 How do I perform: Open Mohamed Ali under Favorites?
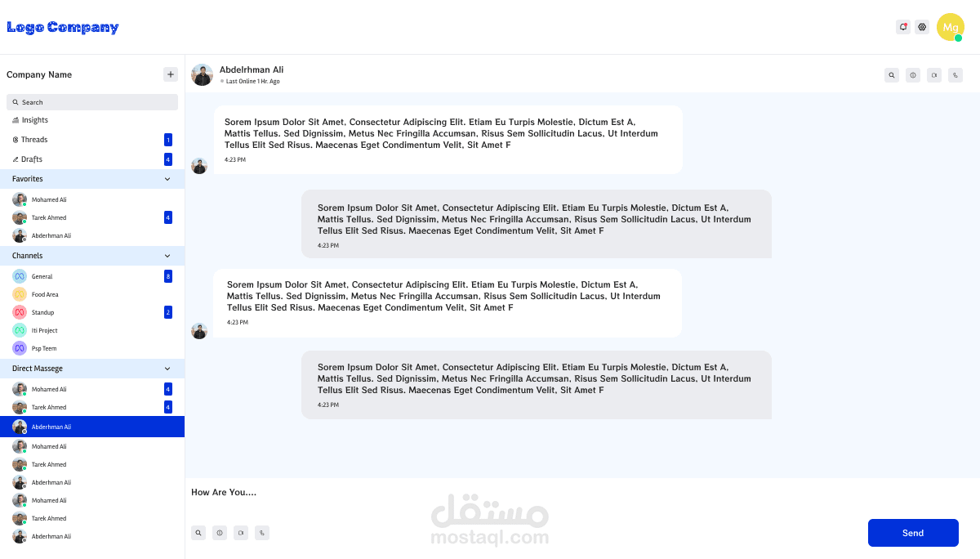pyautogui.click(x=92, y=199)
